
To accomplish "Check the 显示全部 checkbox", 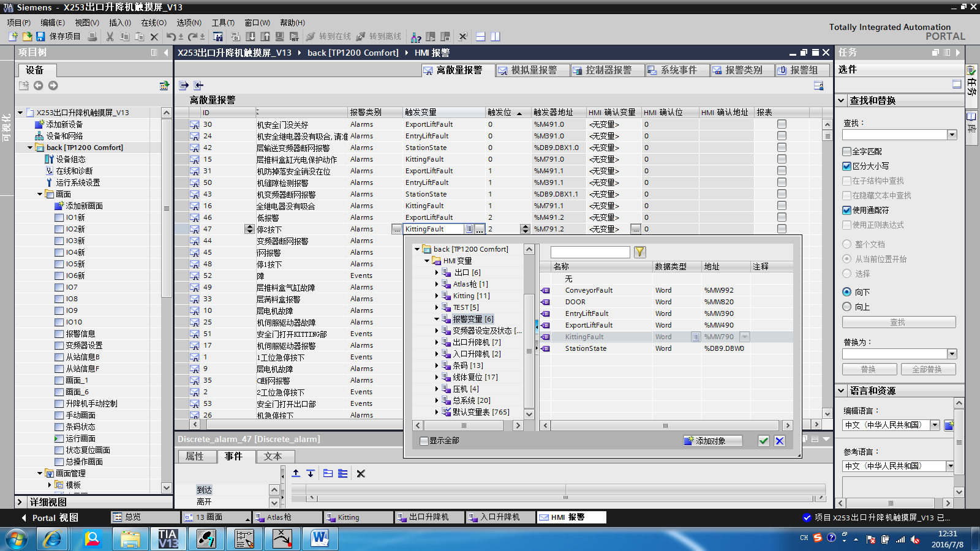I will [424, 441].
